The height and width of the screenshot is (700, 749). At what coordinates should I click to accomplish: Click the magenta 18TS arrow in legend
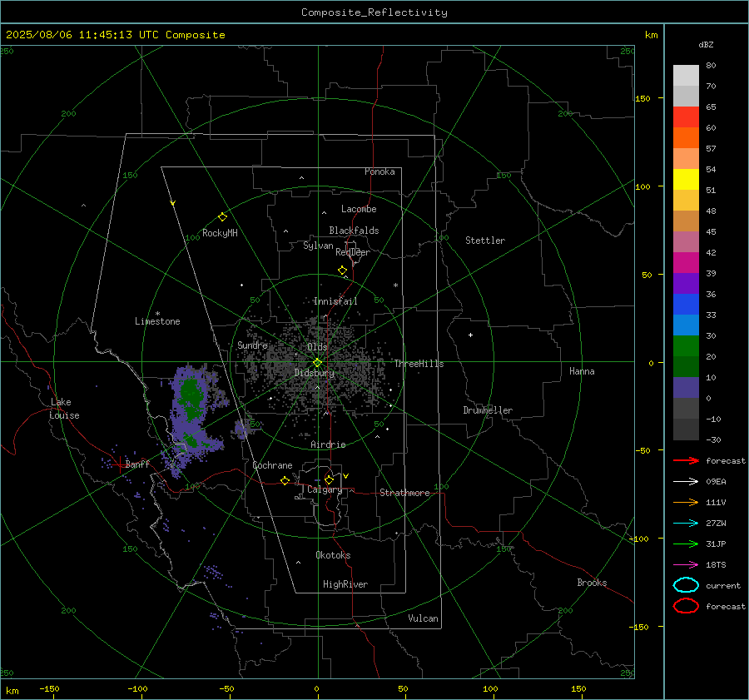pos(686,565)
